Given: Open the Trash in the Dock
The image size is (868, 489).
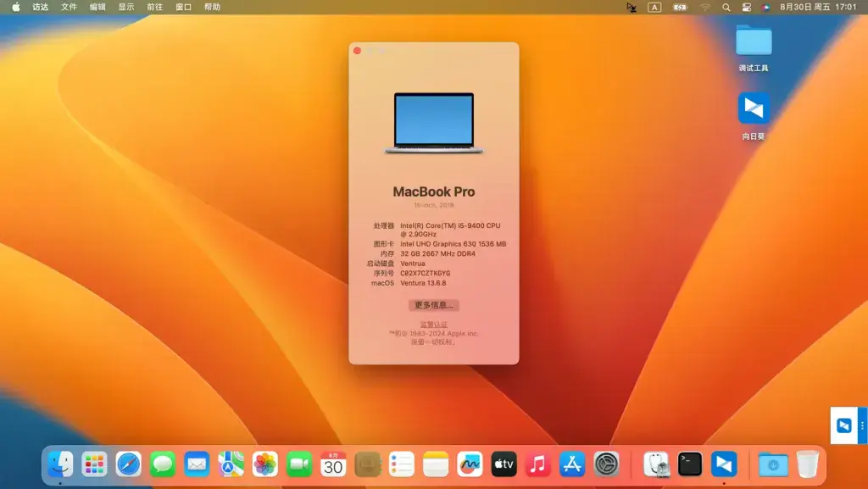Looking at the screenshot, I should point(808,464).
